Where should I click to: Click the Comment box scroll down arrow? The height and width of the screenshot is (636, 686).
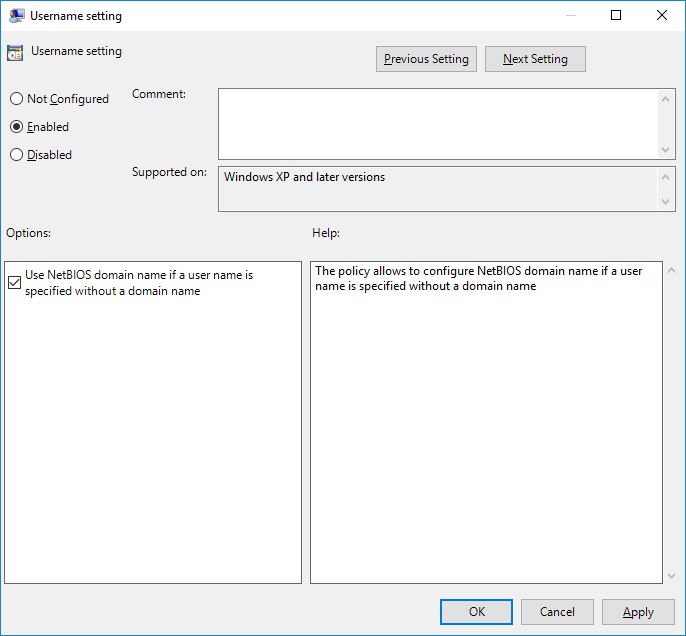(x=667, y=149)
